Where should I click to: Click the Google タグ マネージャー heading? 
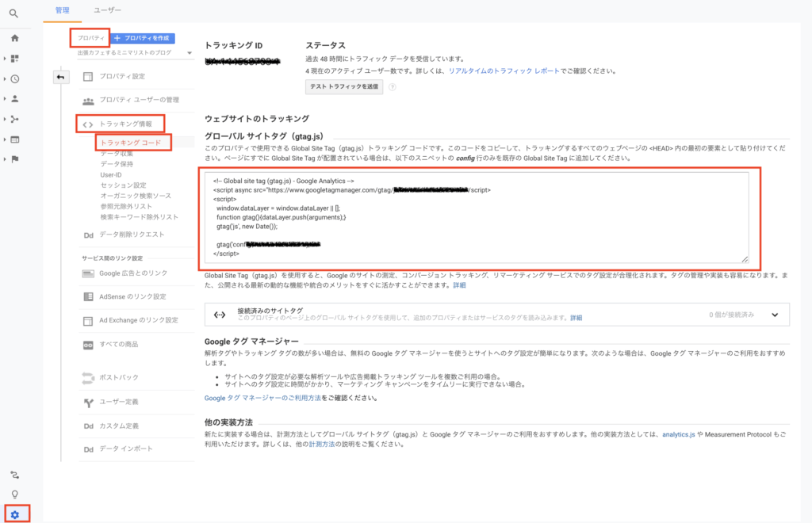(251, 342)
